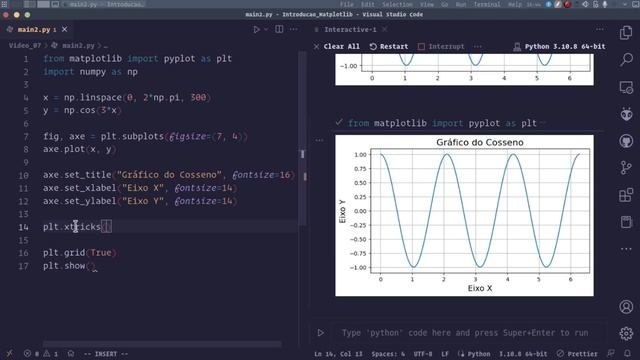Open the editor More Actions ellipsis
This screenshot has width=640, height=360.
pos(293,29)
